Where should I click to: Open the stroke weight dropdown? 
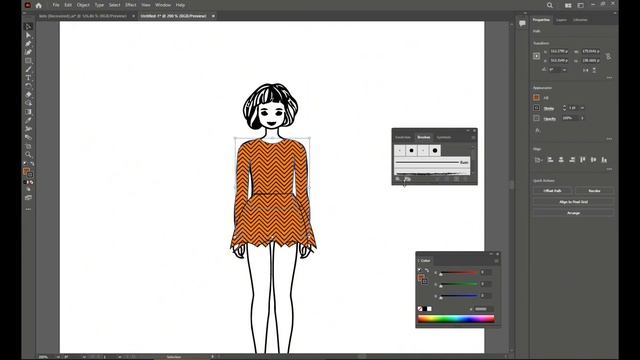click(582, 108)
